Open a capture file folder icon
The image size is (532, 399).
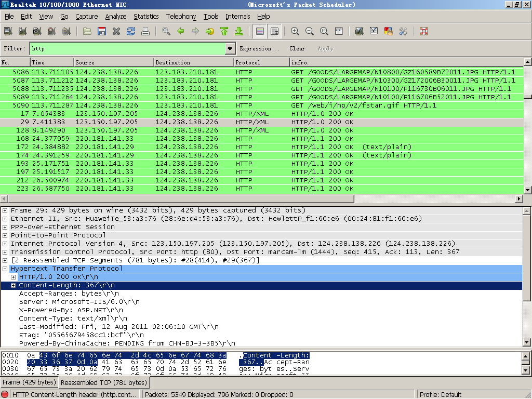pos(87,31)
